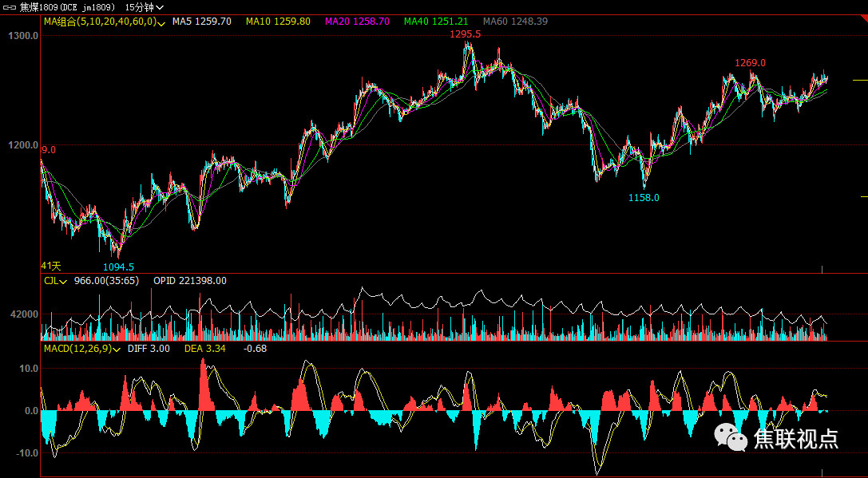Open the CJL volume indicator dropdown
The height and width of the screenshot is (478, 868).
(x=55, y=281)
